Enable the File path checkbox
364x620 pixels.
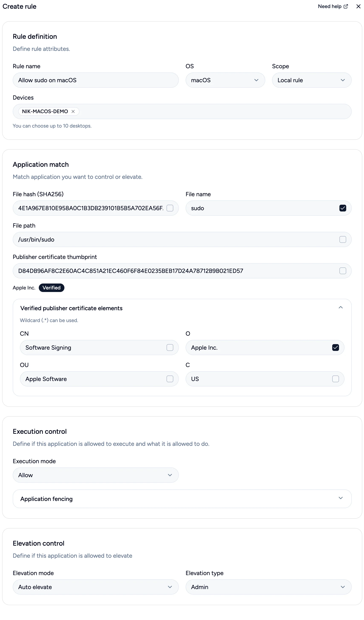click(x=343, y=239)
